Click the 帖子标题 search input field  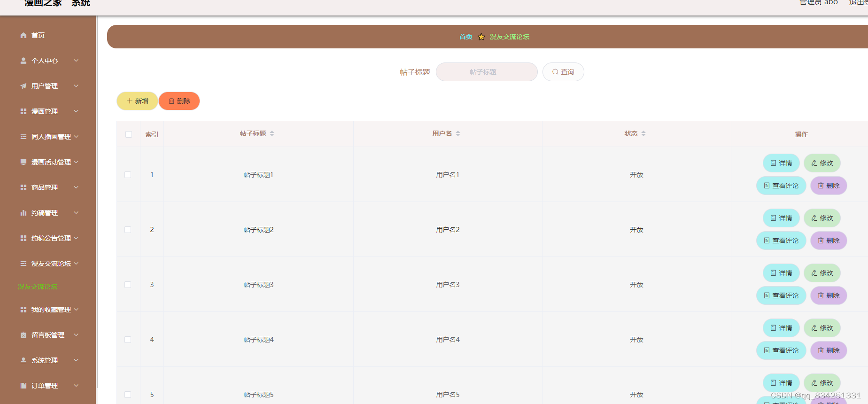487,72
